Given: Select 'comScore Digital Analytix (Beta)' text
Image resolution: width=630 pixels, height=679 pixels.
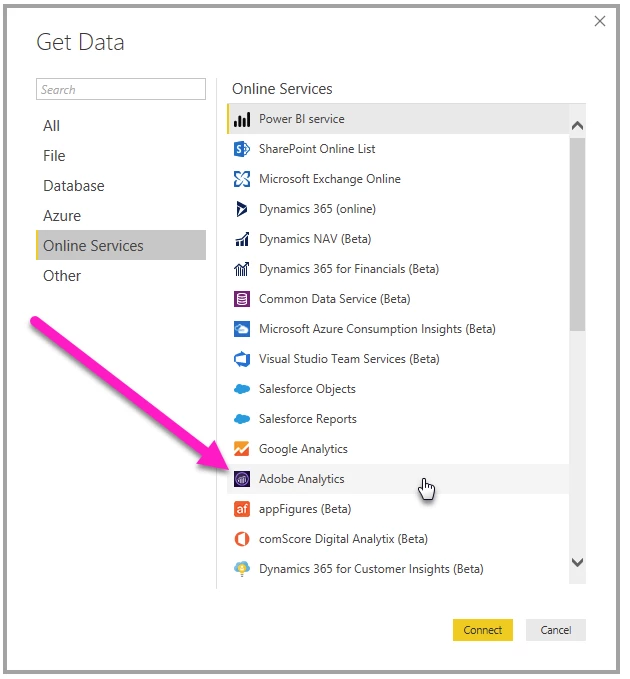Looking at the screenshot, I should tap(343, 539).
